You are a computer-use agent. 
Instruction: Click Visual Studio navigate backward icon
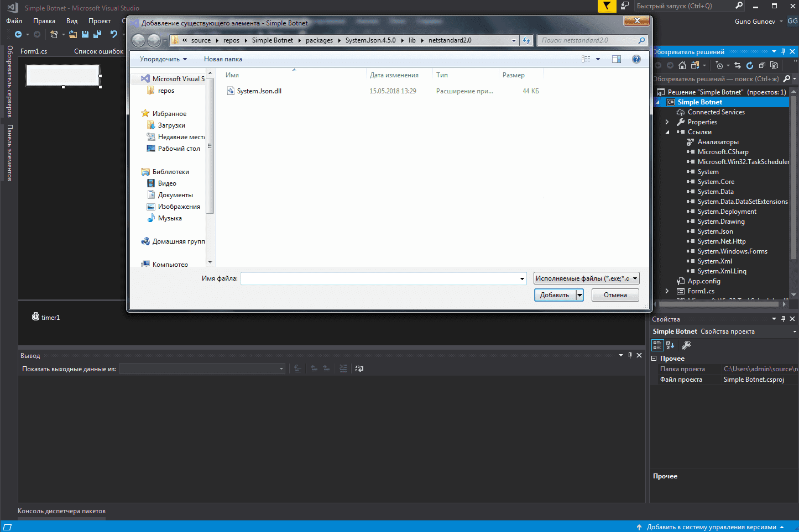pyautogui.click(x=18, y=34)
